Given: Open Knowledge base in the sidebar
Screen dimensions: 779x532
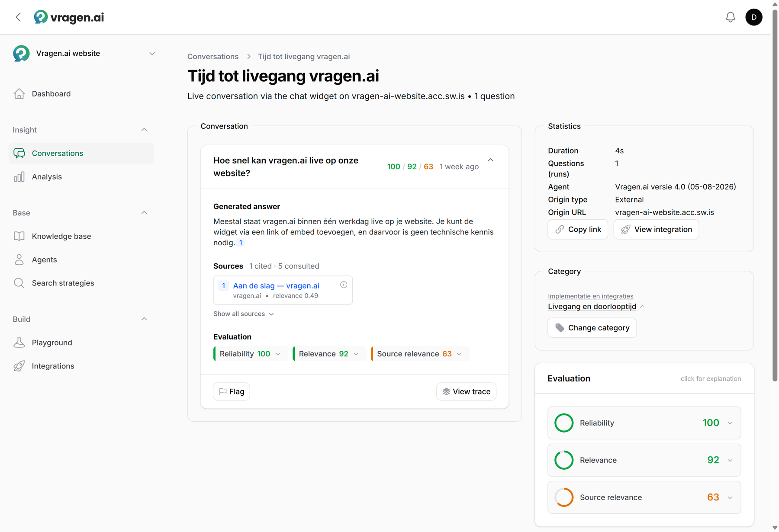Looking at the screenshot, I should click(x=81, y=237).
